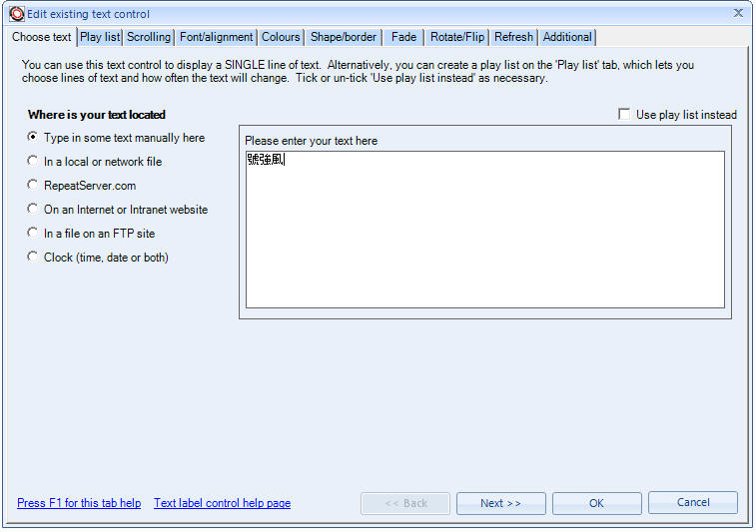
Task: Click inside the text entry box
Action: click(x=485, y=230)
